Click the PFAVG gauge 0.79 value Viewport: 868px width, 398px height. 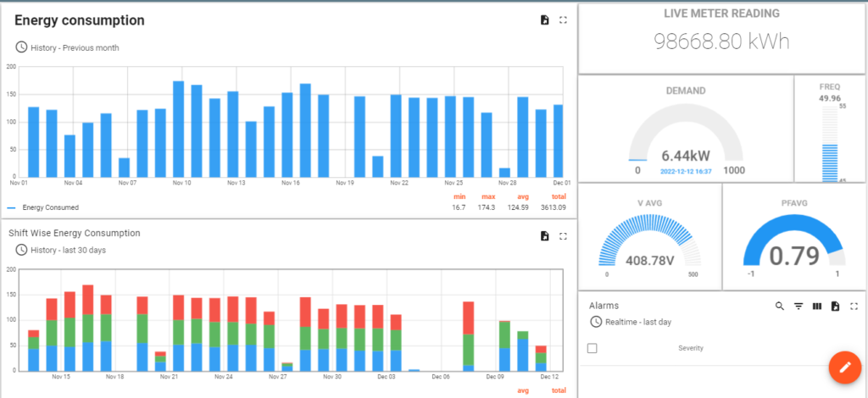[793, 256]
